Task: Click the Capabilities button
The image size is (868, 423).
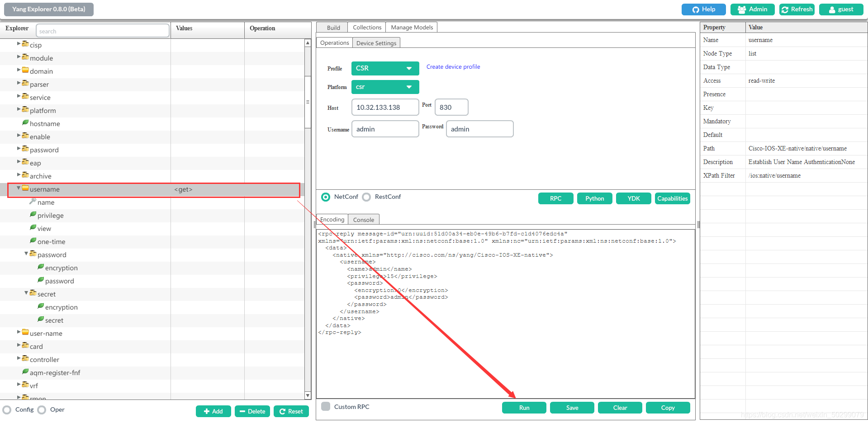Action: (673, 198)
